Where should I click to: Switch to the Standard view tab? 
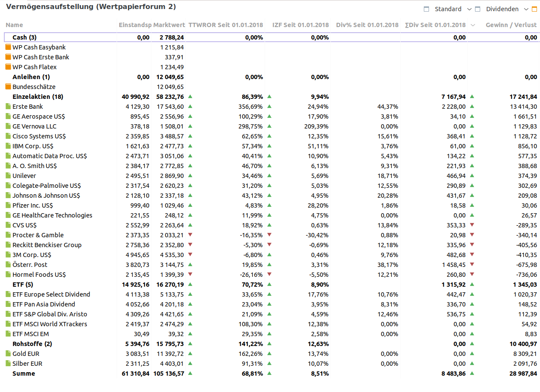[448, 9]
